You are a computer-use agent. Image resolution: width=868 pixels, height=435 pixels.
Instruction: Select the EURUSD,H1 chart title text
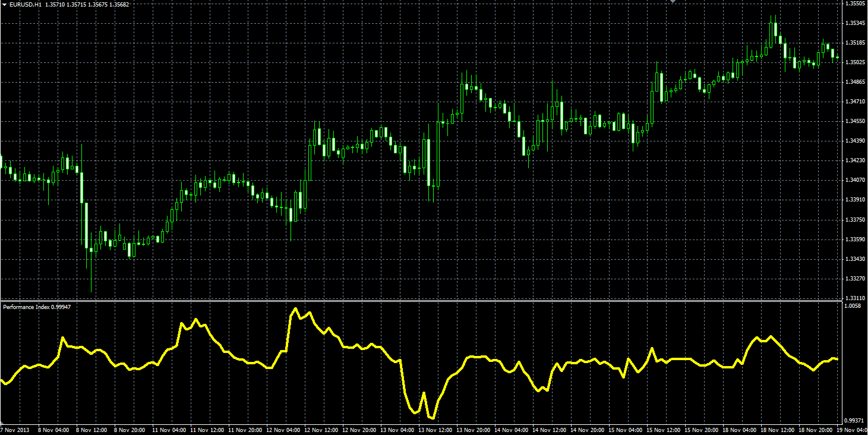pyautogui.click(x=25, y=5)
